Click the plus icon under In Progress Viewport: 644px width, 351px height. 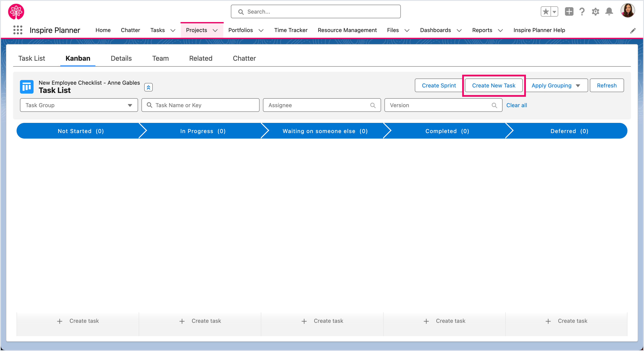click(182, 321)
